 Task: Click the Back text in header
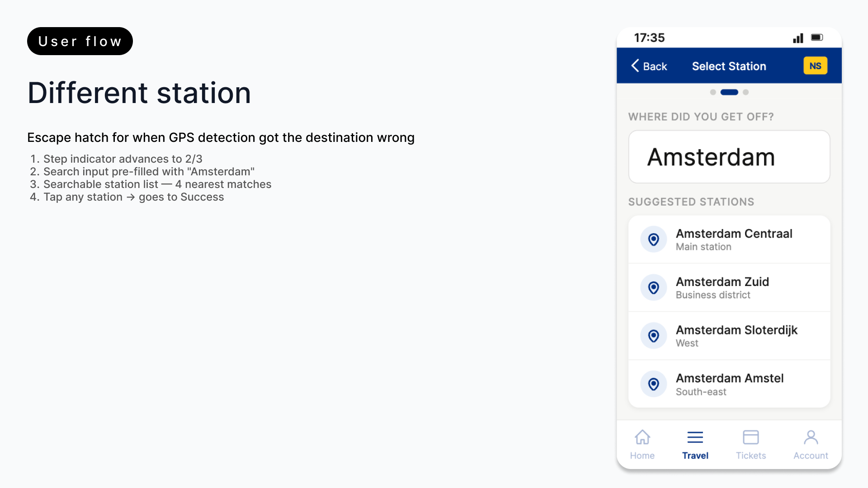(655, 66)
